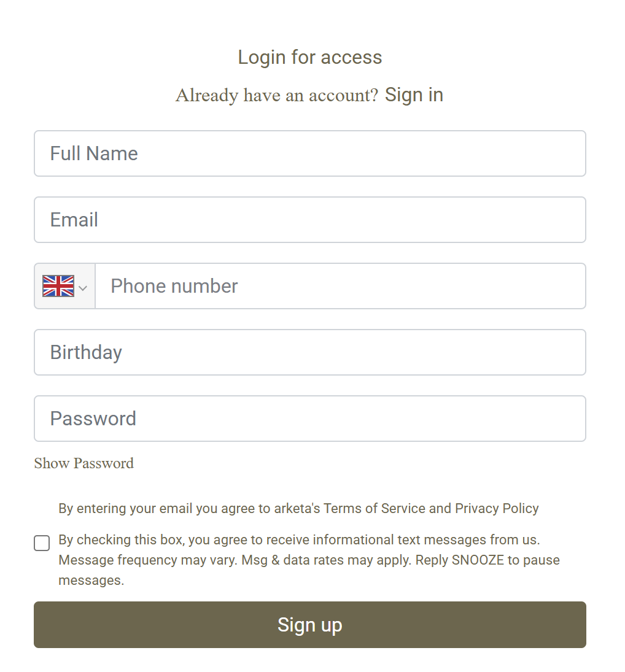The height and width of the screenshot is (672, 625).
Task: Click the UK flag icon
Action: click(58, 286)
